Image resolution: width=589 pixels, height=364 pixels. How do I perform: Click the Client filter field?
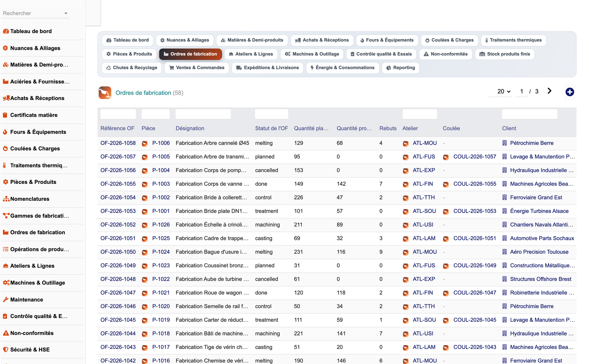529,114
